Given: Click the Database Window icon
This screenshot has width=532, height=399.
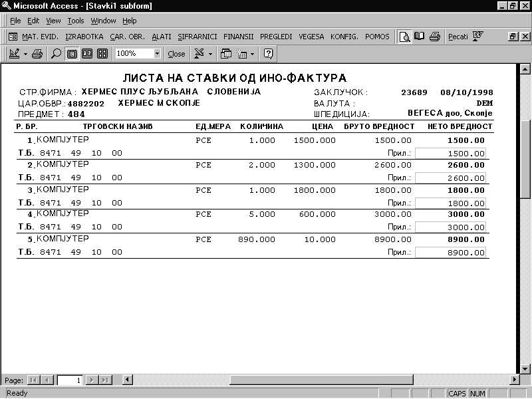Looking at the screenshot, I should [x=226, y=53].
